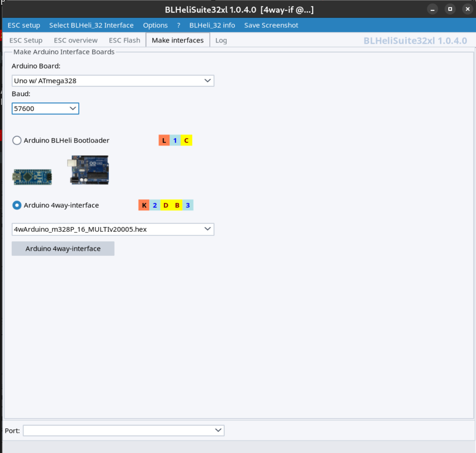The image size is (476, 453).
Task: Click the blue 3 badge
Action: [x=188, y=205]
